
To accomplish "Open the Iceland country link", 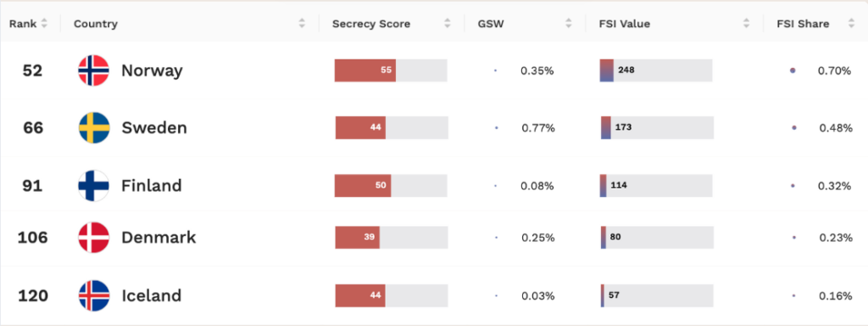I will point(152,295).
